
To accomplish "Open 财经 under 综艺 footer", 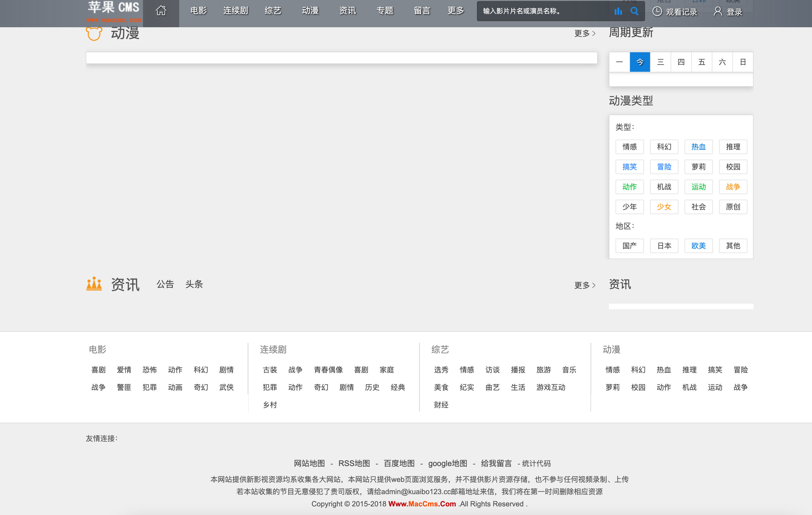I will point(441,405).
